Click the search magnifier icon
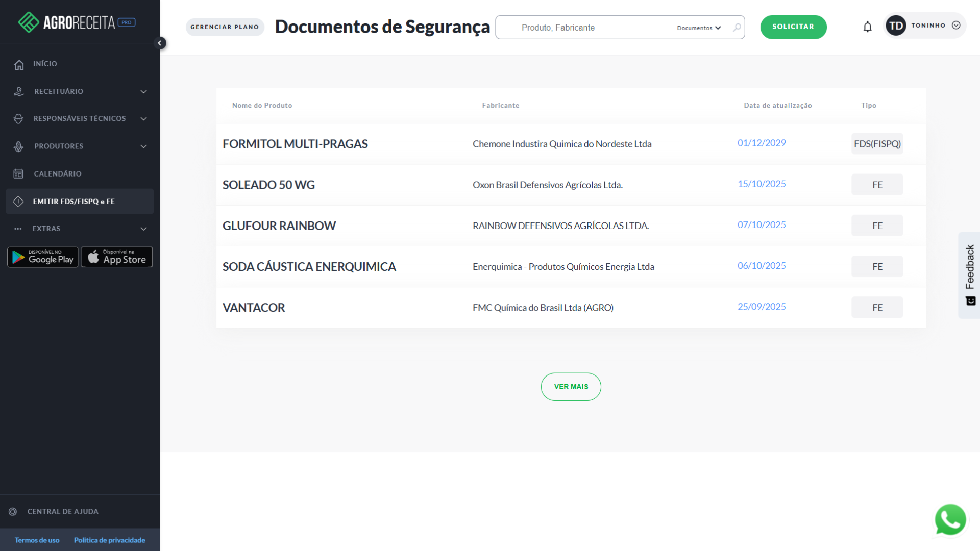Image resolution: width=980 pixels, height=551 pixels. click(737, 28)
